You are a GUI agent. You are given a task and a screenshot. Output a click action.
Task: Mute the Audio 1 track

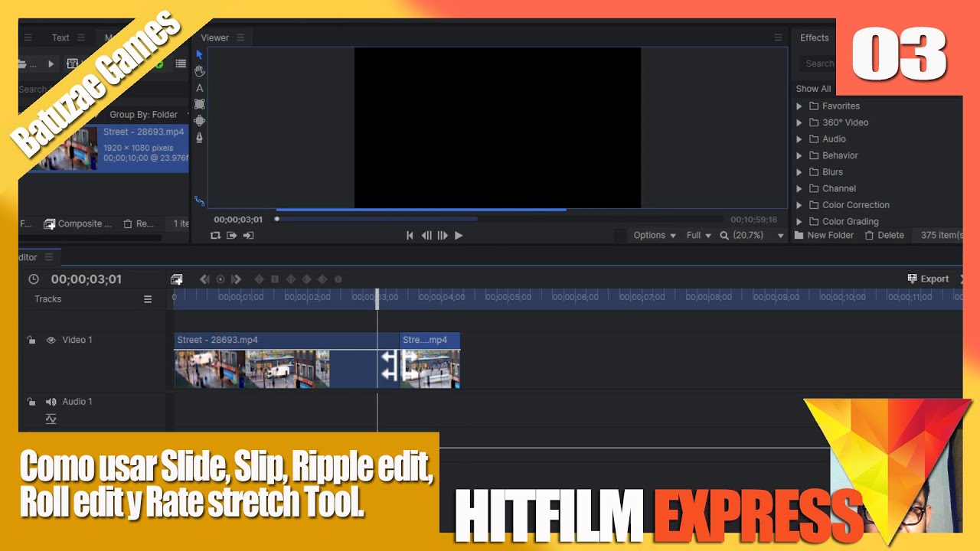(x=51, y=402)
